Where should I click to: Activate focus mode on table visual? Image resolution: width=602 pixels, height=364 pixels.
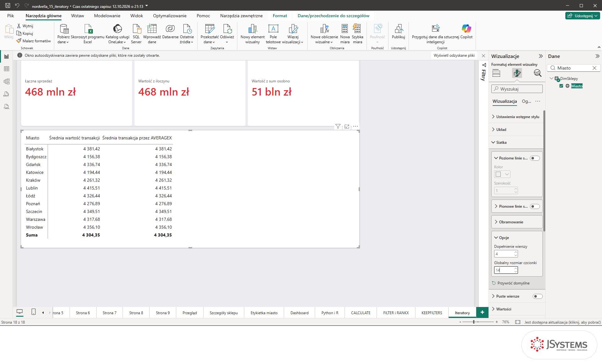[347, 127]
